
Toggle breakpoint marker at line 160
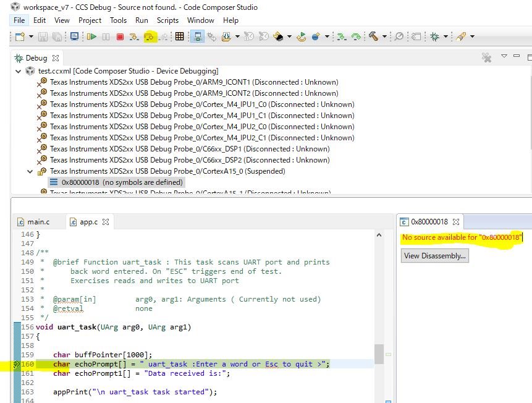[x=17, y=364]
